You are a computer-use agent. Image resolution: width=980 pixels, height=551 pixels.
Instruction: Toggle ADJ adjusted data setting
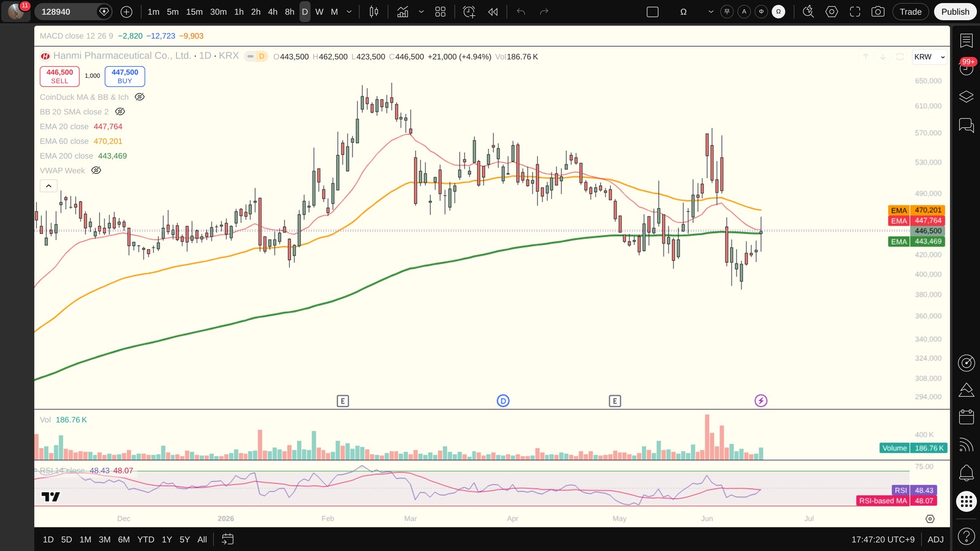[935, 539]
